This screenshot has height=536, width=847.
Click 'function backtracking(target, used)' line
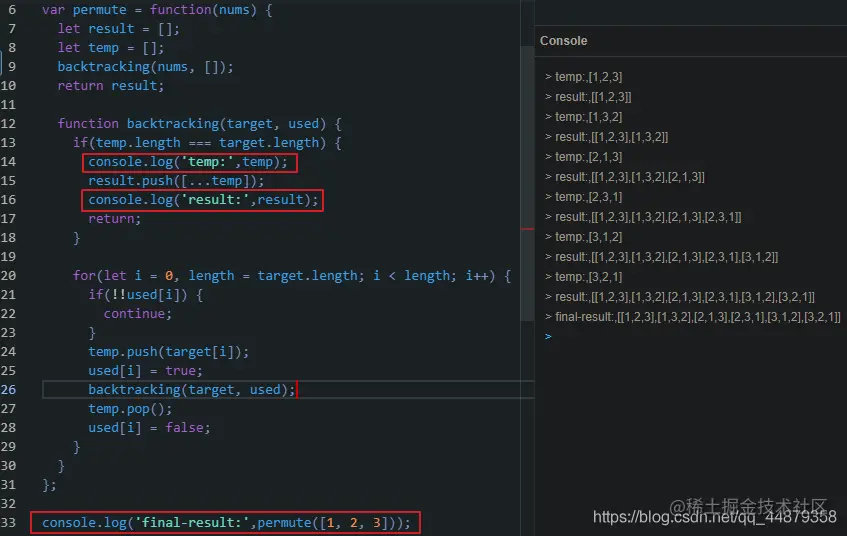[x=199, y=124]
